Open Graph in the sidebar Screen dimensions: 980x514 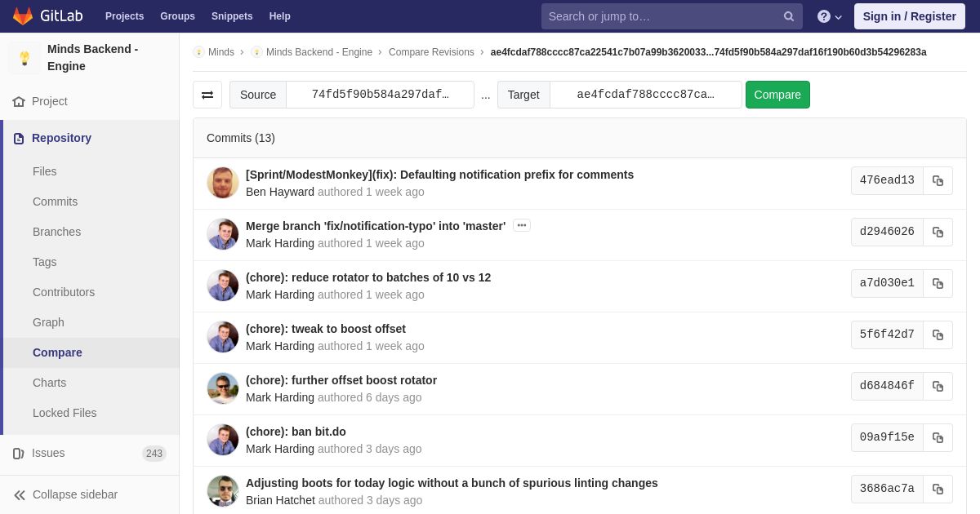coord(48,322)
